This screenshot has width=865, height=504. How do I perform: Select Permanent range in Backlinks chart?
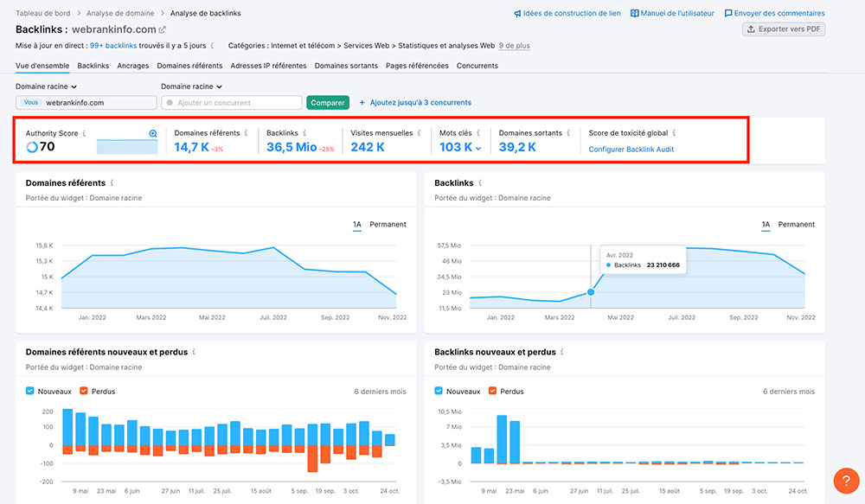coord(797,225)
